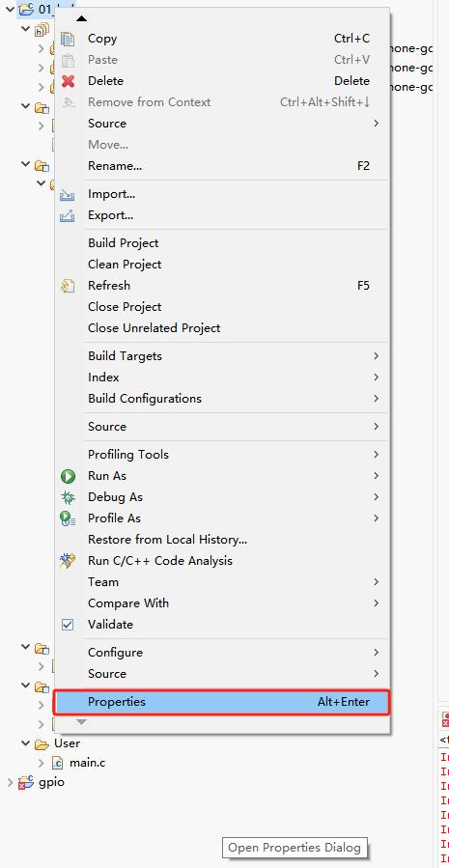Click the scroll-down arrow at menu bottom
Viewport: 449px width, 868px height.
tap(81, 722)
